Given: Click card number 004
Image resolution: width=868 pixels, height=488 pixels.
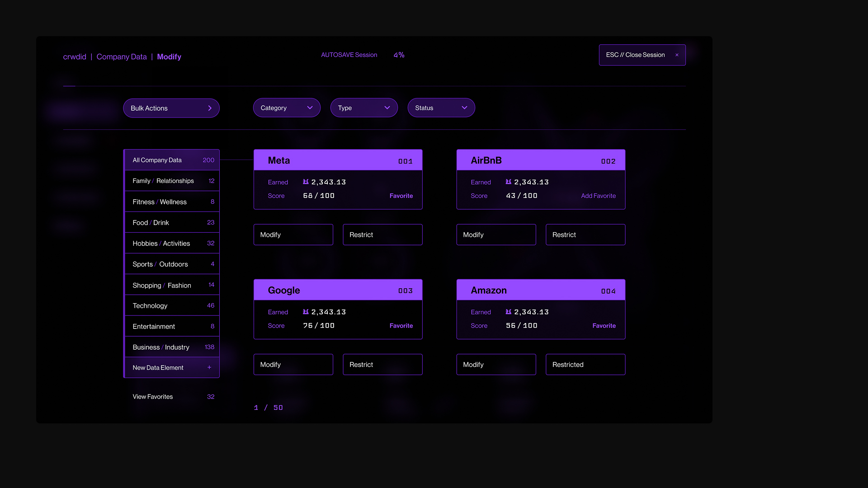Looking at the screenshot, I should [608, 291].
